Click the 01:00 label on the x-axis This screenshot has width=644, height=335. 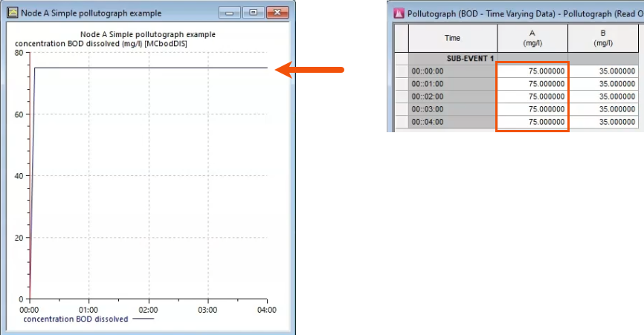88,310
